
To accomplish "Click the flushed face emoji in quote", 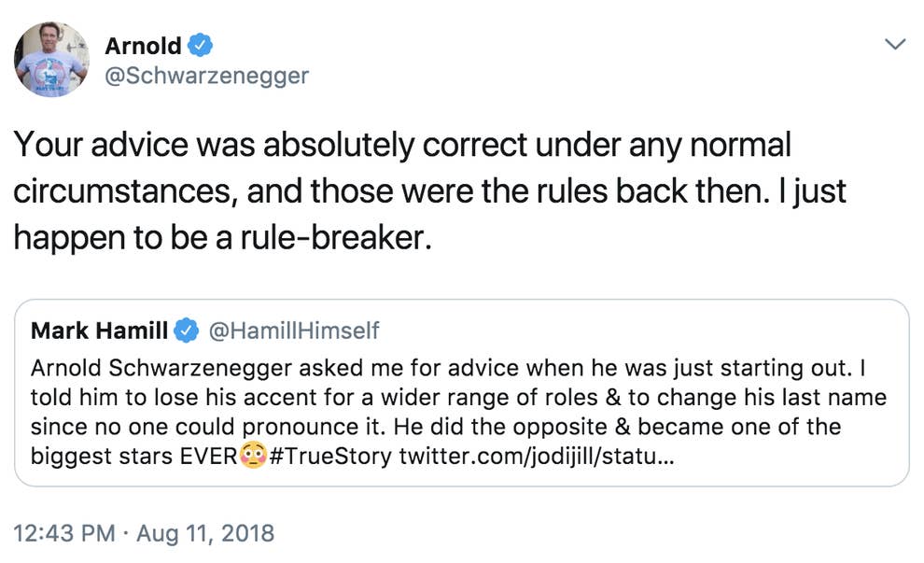I will tap(255, 457).
